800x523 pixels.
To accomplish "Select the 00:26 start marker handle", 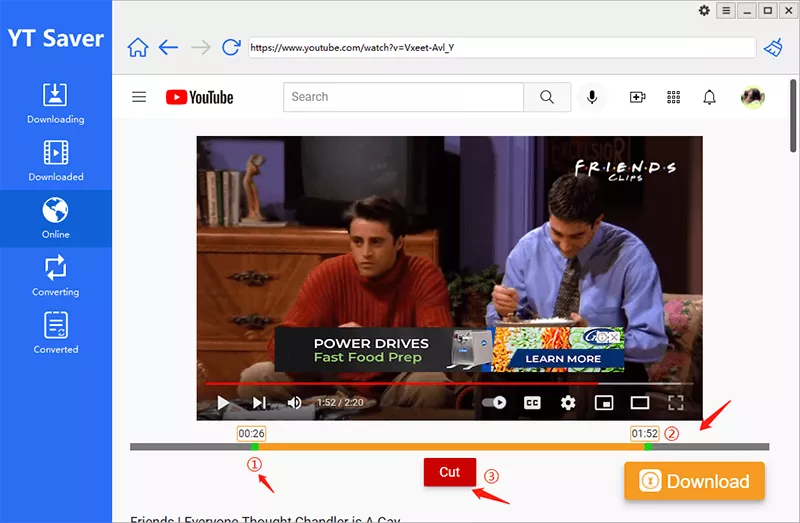I will click(255, 447).
